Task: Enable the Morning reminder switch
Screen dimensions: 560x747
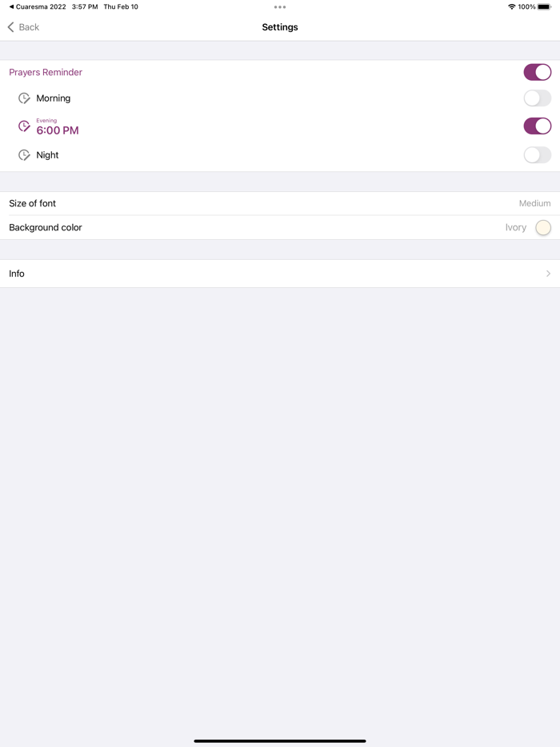Action: click(537, 98)
